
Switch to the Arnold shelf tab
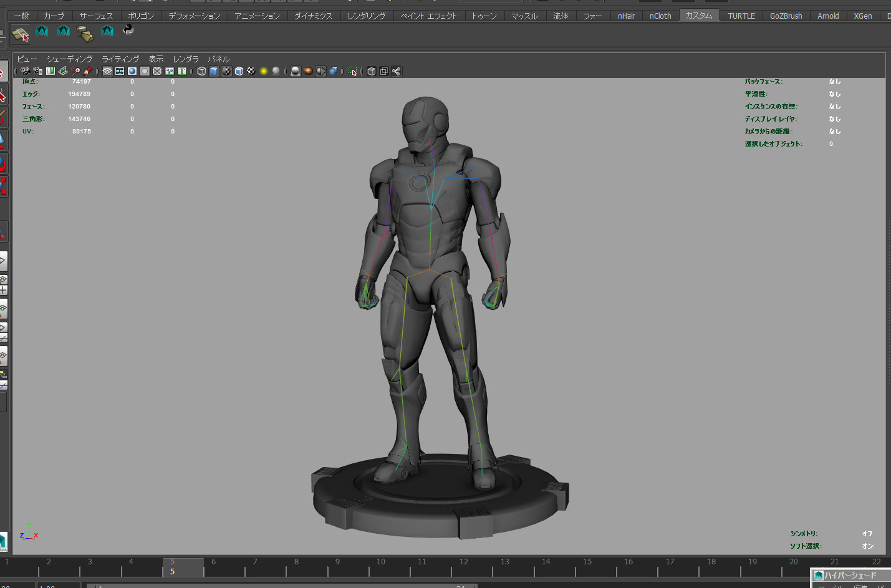[x=828, y=16]
